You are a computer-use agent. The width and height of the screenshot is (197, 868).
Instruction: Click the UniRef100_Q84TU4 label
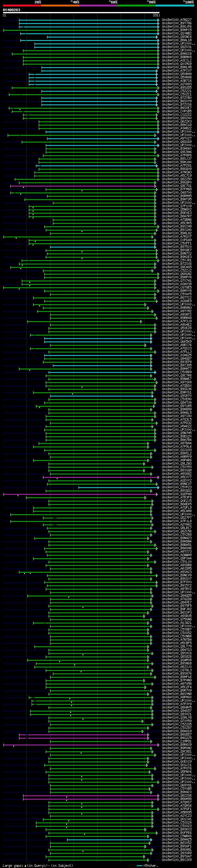point(176,403)
